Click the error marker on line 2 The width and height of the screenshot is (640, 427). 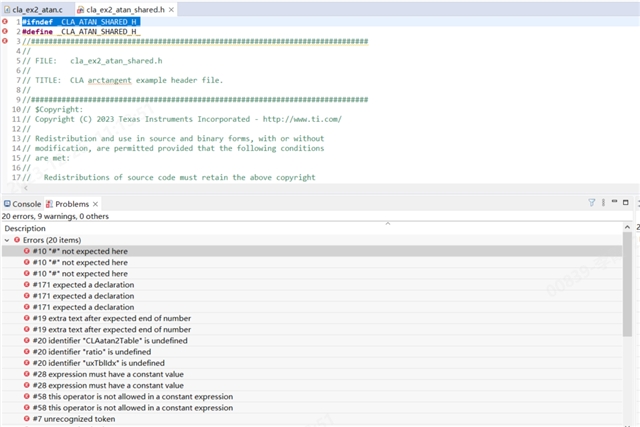pos(5,31)
